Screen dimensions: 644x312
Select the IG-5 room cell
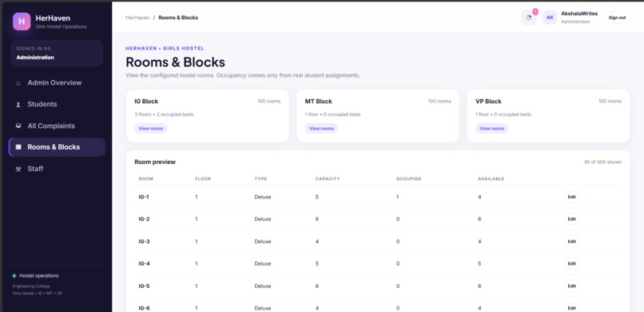[144, 286]
